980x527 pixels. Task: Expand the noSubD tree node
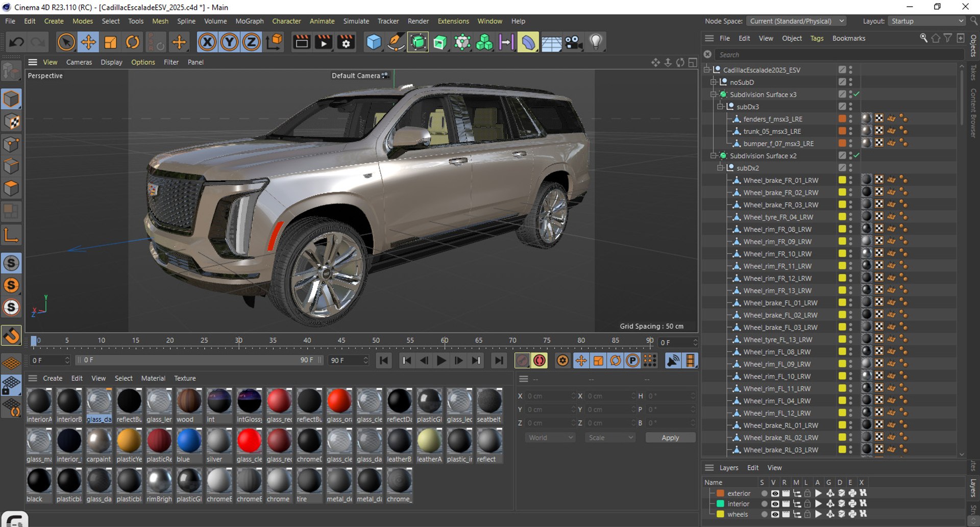click(714, 82)
